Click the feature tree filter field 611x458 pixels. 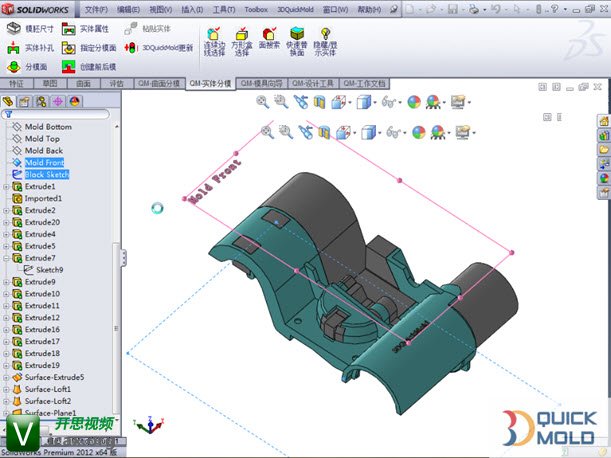(x=60, y=114)
